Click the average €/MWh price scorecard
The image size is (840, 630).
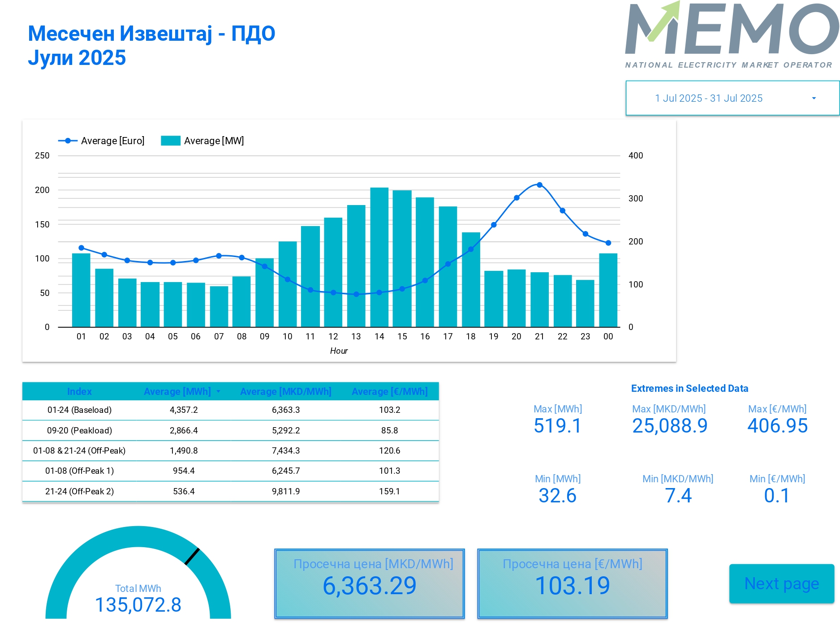pos(572,583)
